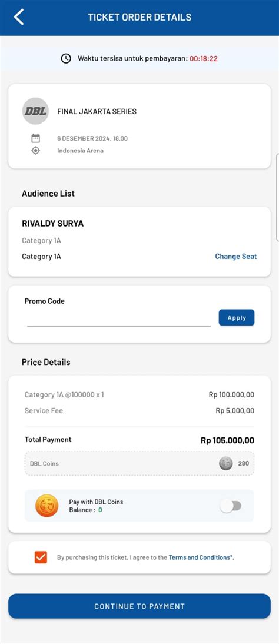Tap the orange DBL Coins icon
279x644 pixels.
[x=47, y=506]
